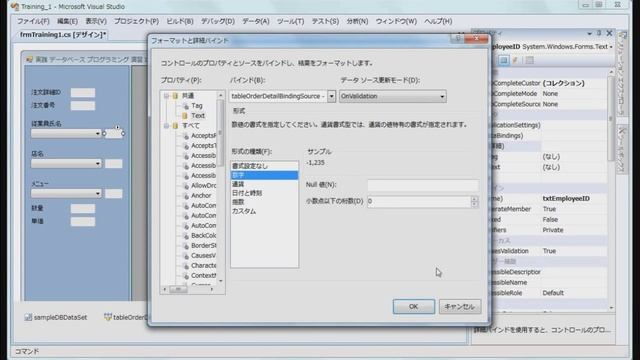The image size is (640, 360).
Task: Switch to frmTraining1.cs design tab
Action: (x=62, y=35)
